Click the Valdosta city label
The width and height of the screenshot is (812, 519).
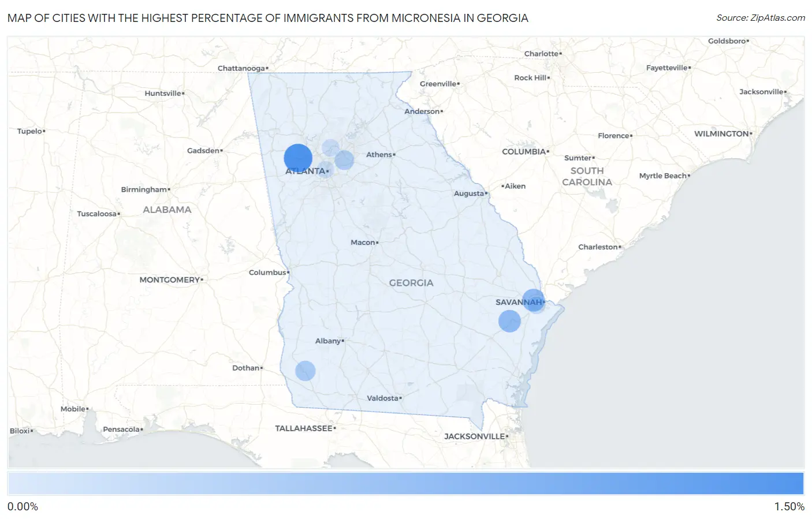[x=383, y=398]
